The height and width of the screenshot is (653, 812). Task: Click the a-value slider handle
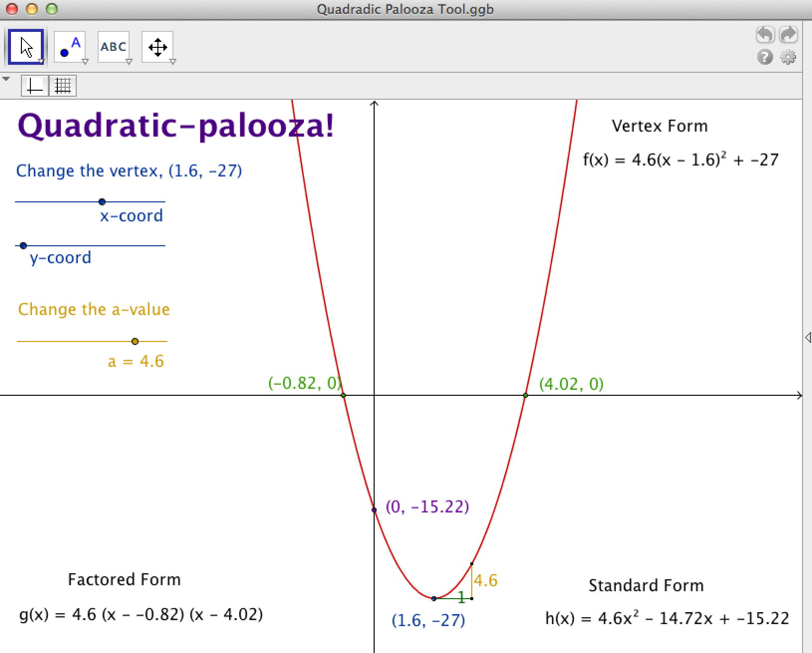135,341
